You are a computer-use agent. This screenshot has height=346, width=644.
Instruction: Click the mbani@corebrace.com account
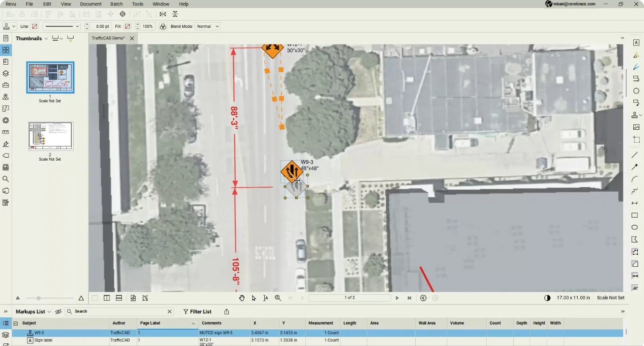pos(570,4)
